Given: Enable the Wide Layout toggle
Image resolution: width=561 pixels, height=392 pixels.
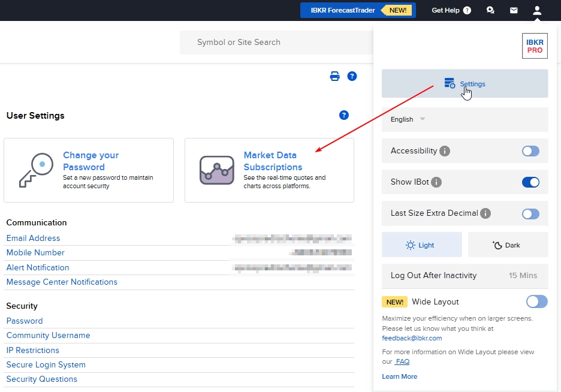Looking at the screenshot, I should tap(536, 301).
